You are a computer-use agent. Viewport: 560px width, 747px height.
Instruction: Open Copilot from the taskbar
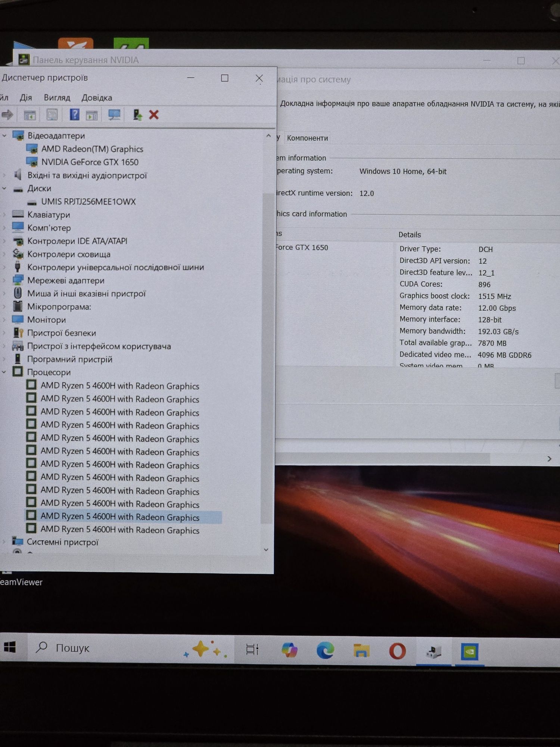click(x=289, y=650)
